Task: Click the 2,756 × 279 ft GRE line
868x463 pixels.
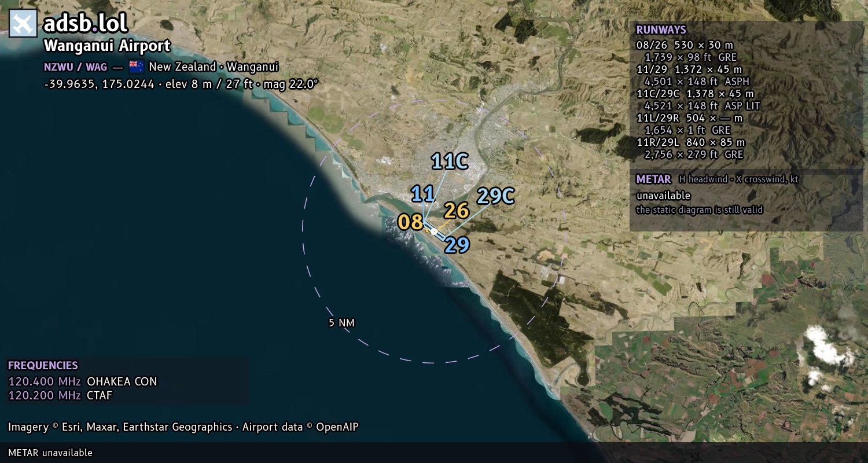Action: (x=693, y=155)
